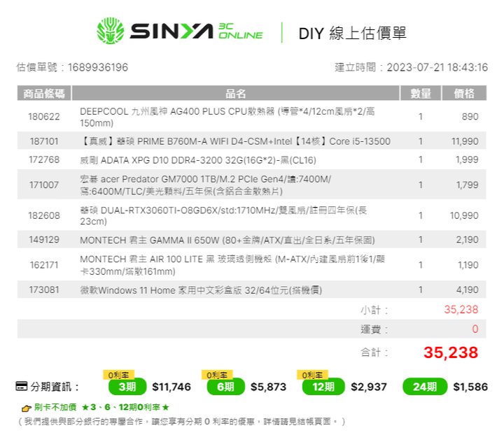Click quantity 1 in the DEEPCOOL row
Image resolution: width=504 pixels, height=442 pixels.
[x=421, y=116]
